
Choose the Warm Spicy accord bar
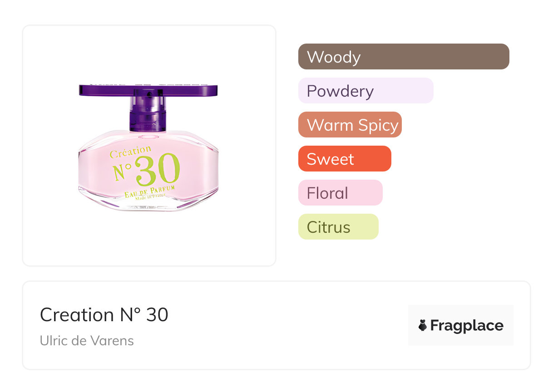coord(350,125)
